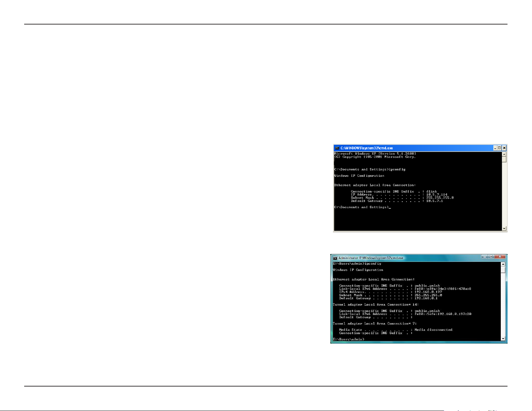Viewport: 532px width, 411px height.
Task: Click the scroll up arrow in XP cmd window
Action: pyautogui.click(x=504, y=154)
